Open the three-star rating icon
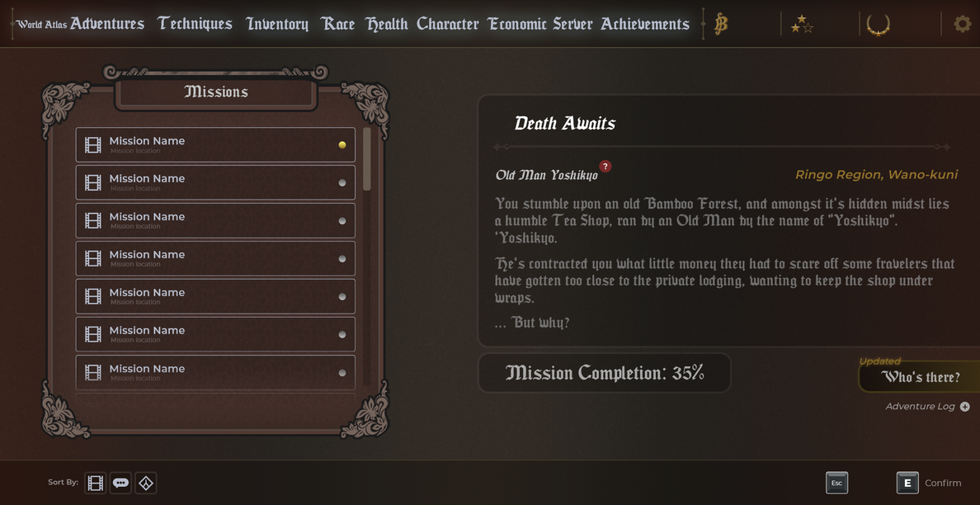Image resolution: width=980 pixels, height=505 pixels. point(801,24)
